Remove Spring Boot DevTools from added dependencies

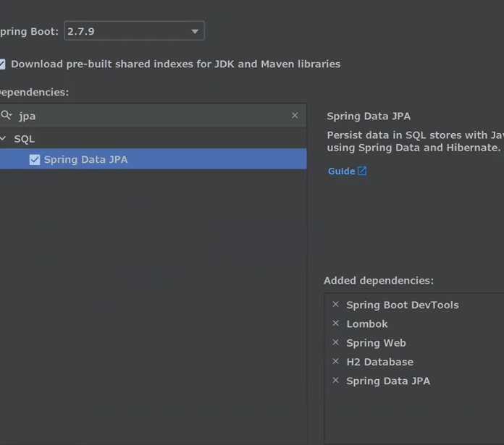point(335,305)
